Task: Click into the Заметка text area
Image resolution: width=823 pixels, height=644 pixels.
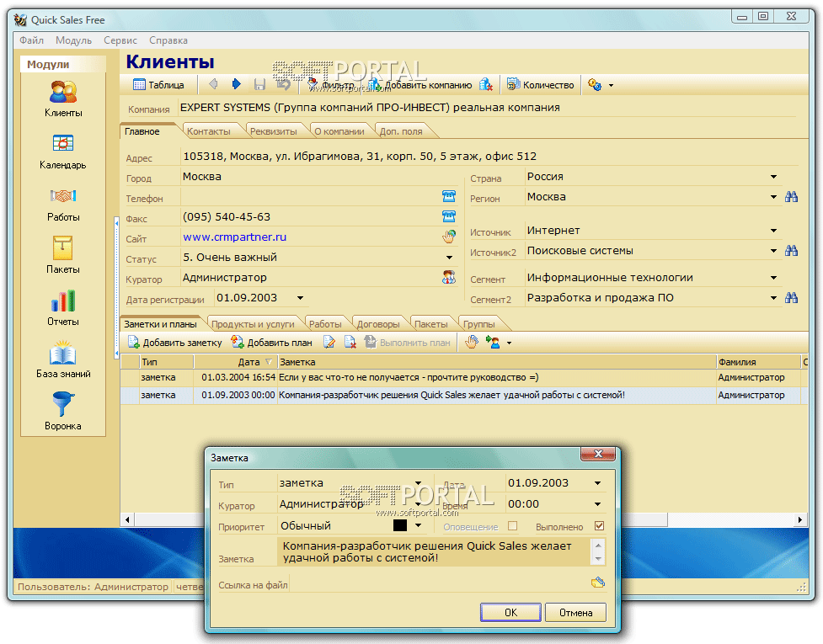Action: (x=433, y=551)
